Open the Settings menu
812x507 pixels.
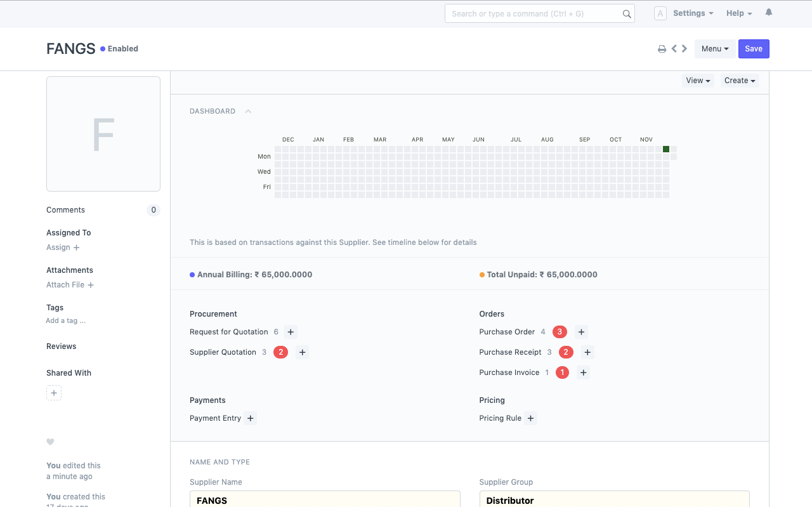[x=693, y=13]
